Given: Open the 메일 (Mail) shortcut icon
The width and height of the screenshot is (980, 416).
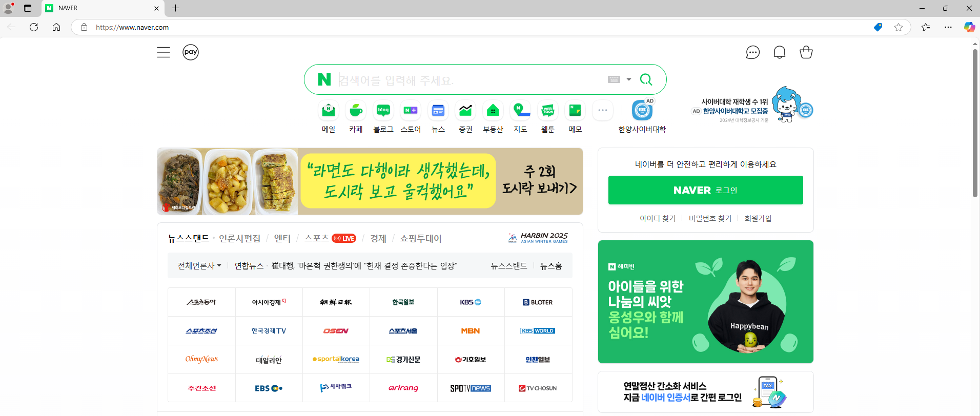Looking at the screenshot, I should (x=329, y=110).
